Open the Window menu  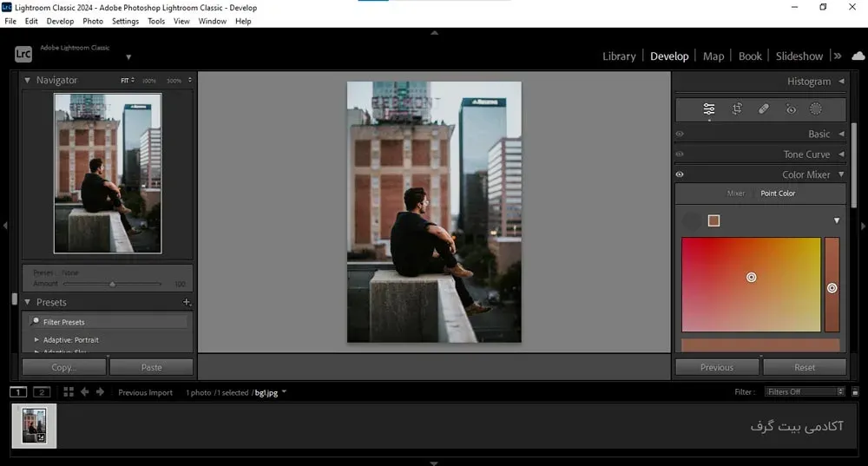(x=213, y=21)
